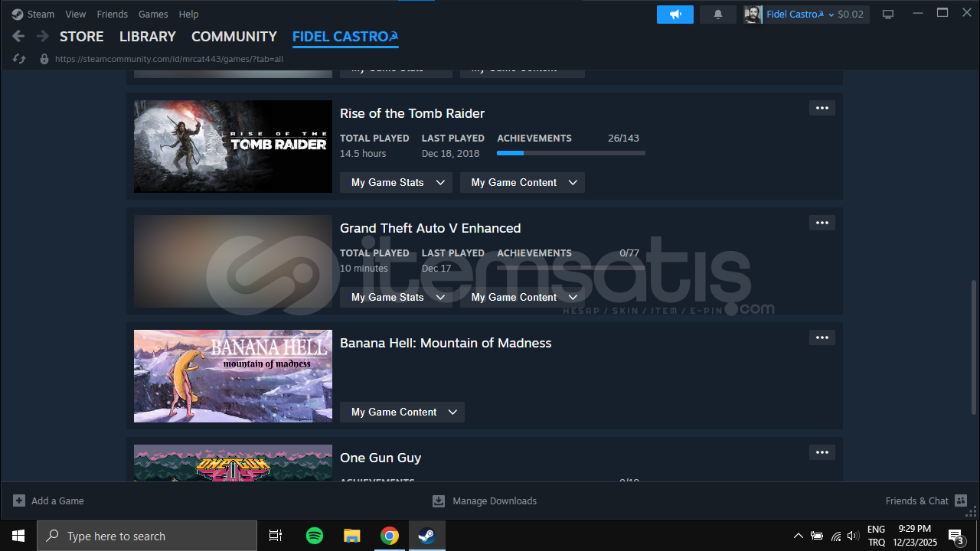Open Task View on the taskbar
980x551 pixels.
tap(276, 536)
